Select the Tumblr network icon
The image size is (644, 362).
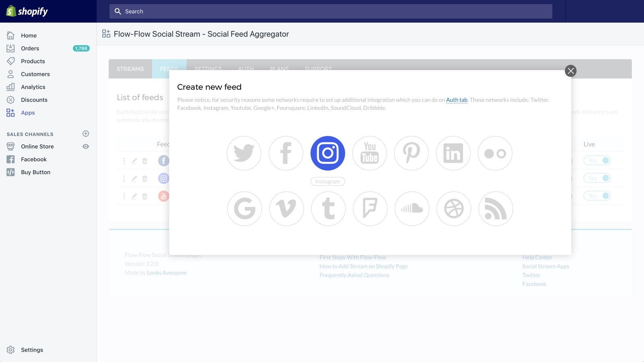pyautogui.click(x=328, y=208)
